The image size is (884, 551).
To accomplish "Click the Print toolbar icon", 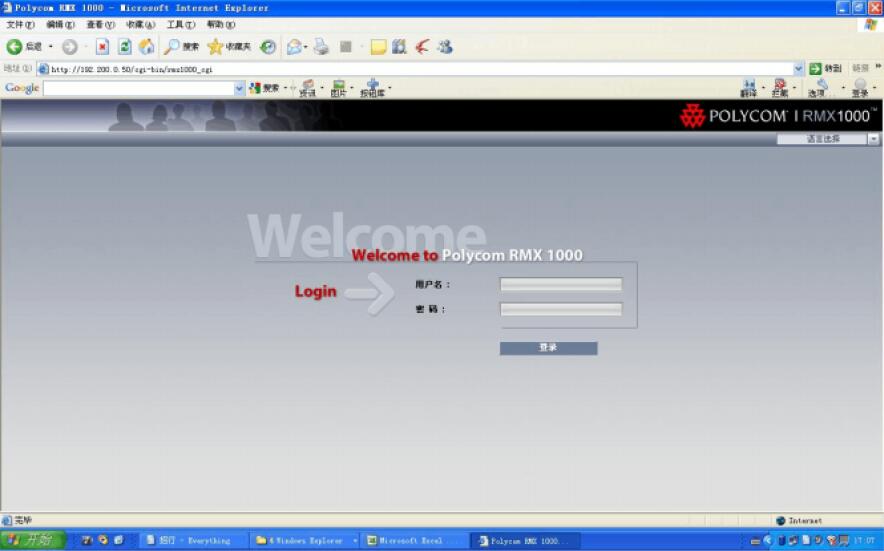I will click(x=321, y=47).
